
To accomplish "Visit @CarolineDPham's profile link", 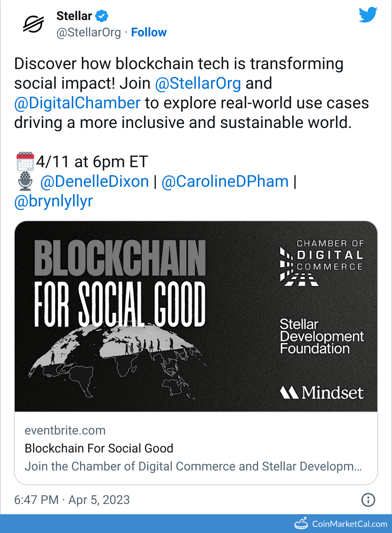I will coord(225,181).
